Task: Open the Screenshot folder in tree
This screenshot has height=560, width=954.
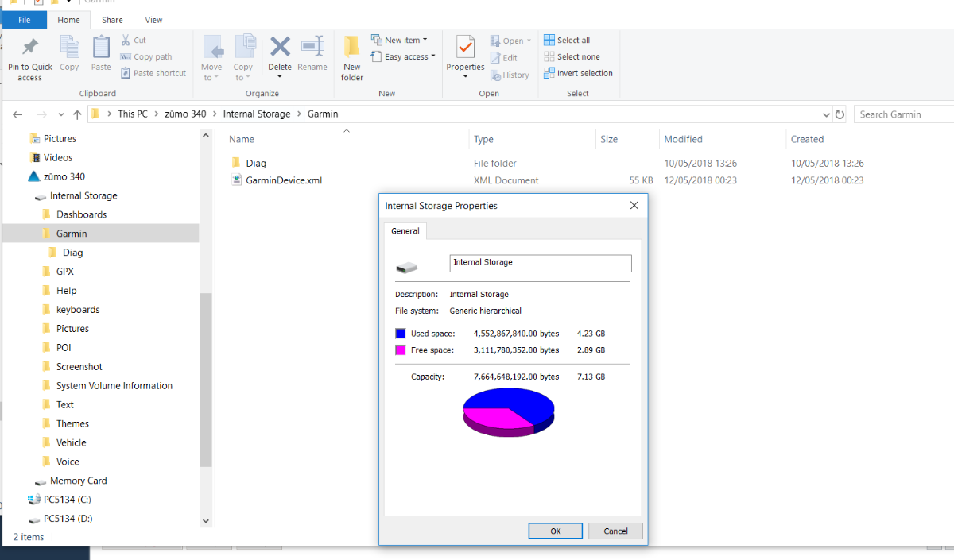Action: click(x=79, y=367)
